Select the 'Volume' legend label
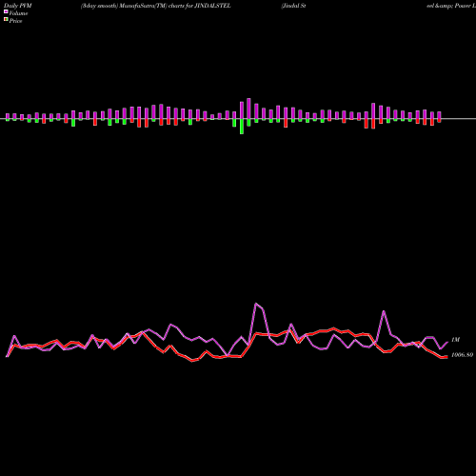Viewport: 476px width, 476px height. 18,13
